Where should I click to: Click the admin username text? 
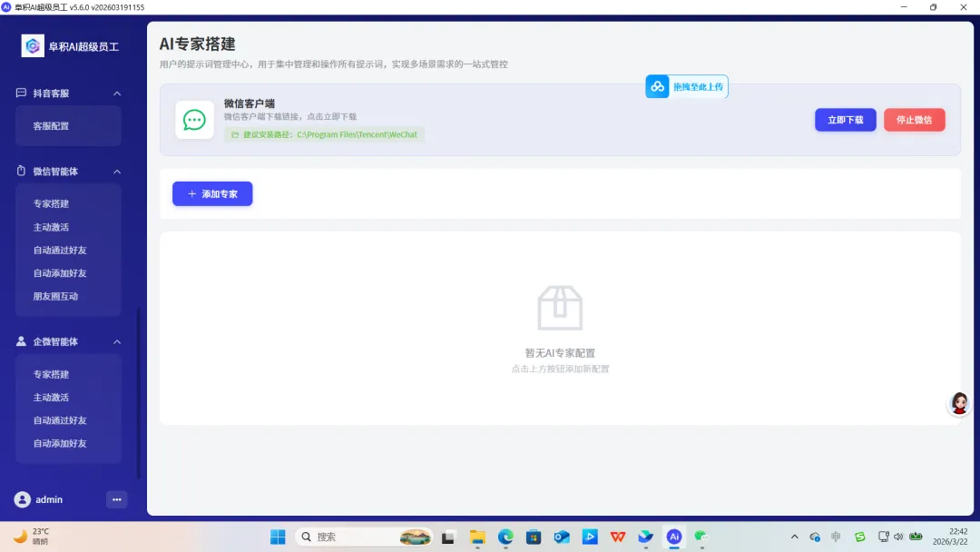49,499
